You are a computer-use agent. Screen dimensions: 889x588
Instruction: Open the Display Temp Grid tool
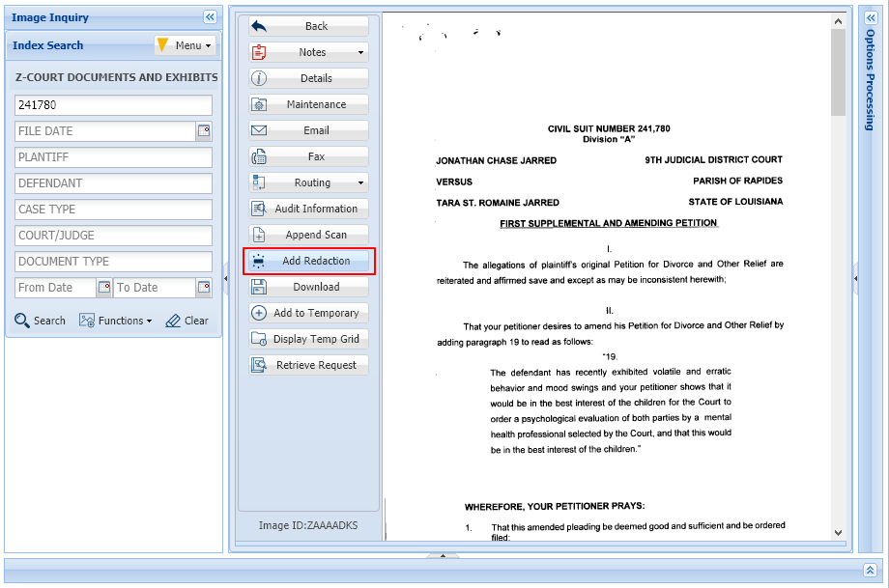click(307, 339)
